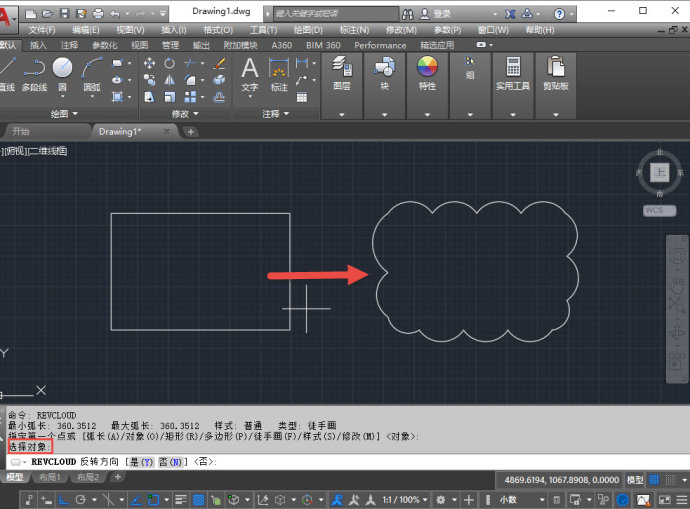The image size is (690, 509).
Task: Open the Utilities (实用工具) calculator panel
Action: pos(513,85)
